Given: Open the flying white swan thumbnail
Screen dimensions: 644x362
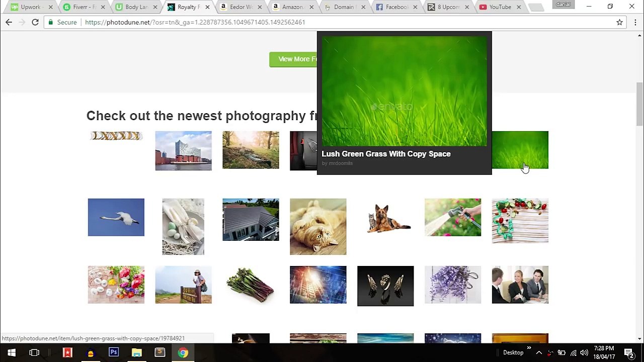Looking at the screenshot, I should click(x=116, y=217).
